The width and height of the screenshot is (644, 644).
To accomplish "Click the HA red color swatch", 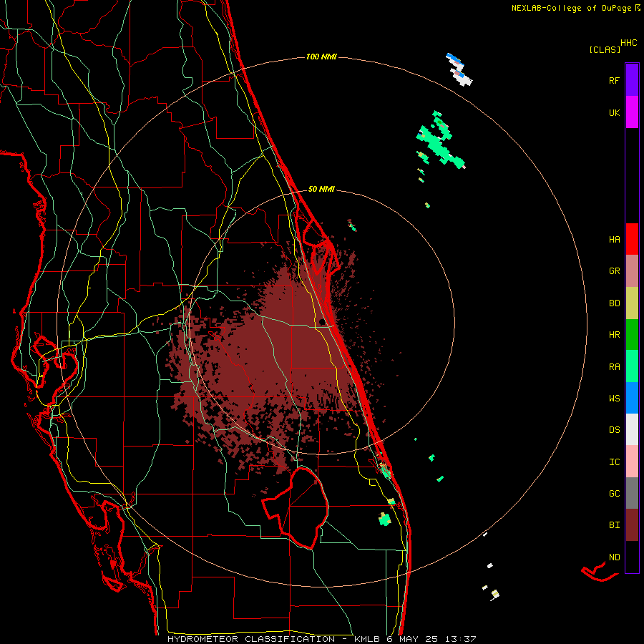I will (x=632, y=239).
